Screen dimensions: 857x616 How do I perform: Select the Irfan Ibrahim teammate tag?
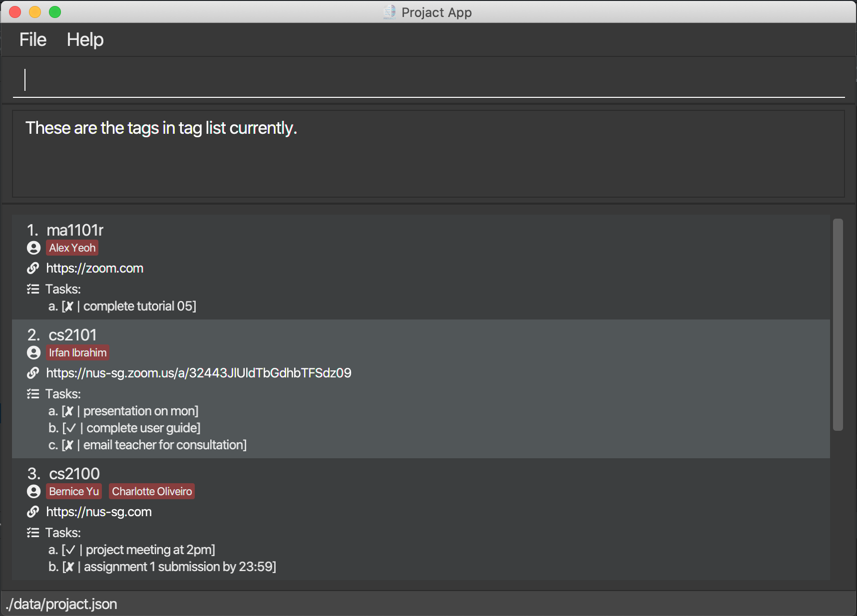point(78,352)
